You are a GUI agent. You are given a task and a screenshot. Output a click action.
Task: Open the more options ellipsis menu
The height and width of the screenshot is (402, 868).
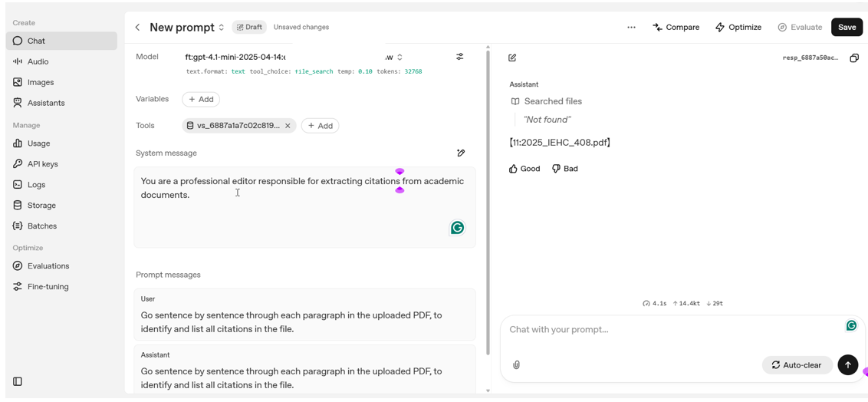point(631,28)
